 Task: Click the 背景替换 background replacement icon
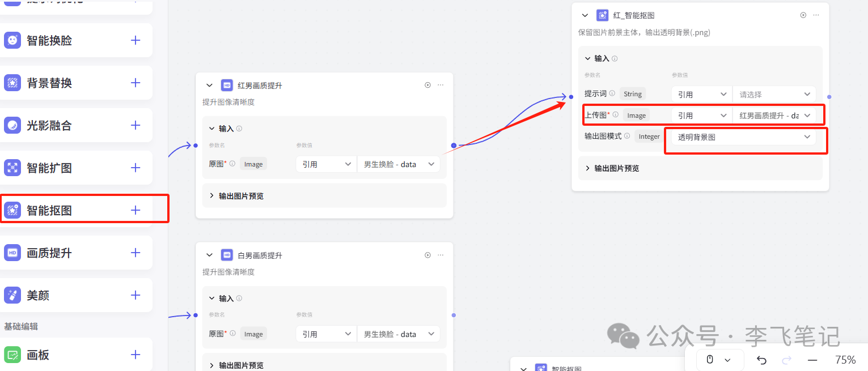[x=12, y=83]
